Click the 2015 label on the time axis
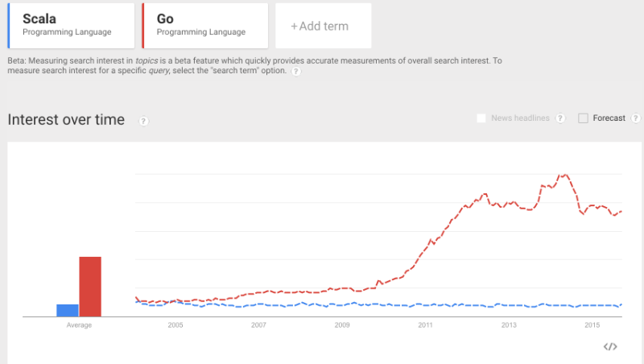This screenshot has height=364, width=644. point(592,325)
